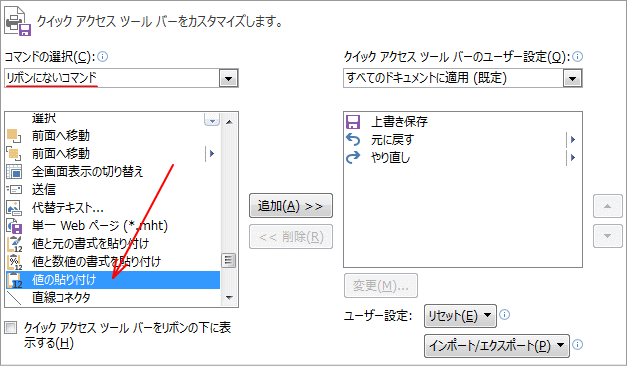Open the リセット(E) dropdown button

tap(460, 316)
